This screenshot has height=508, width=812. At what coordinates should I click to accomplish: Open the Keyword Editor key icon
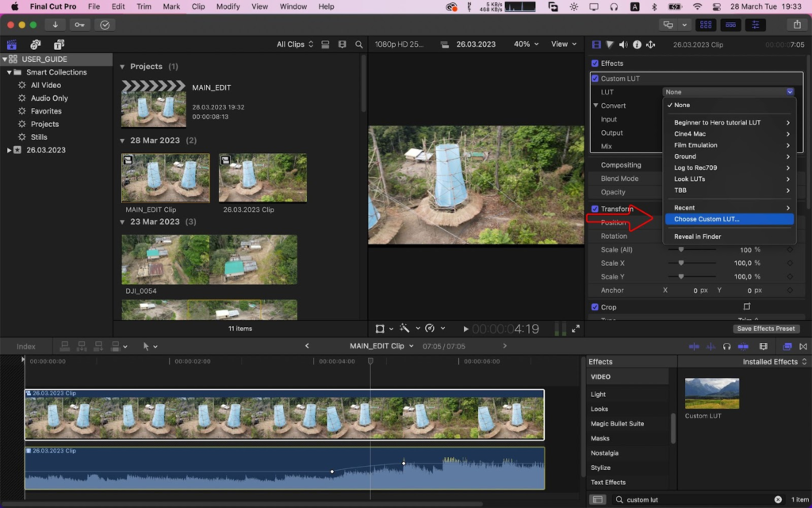tap(79, 25)
